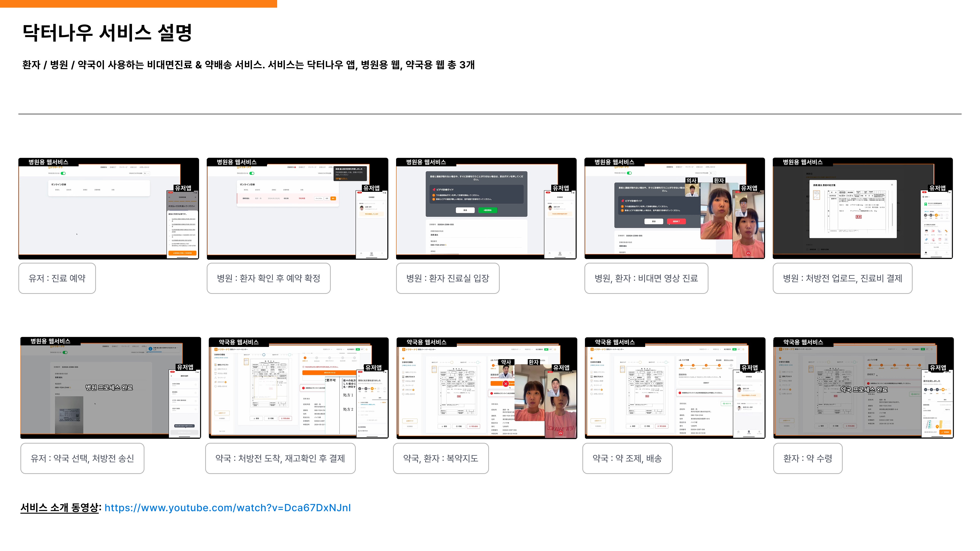Open 調剤プロセス sidebar item in 약 조제, 배송
This screenshot has height=551, width=980.
597,377
